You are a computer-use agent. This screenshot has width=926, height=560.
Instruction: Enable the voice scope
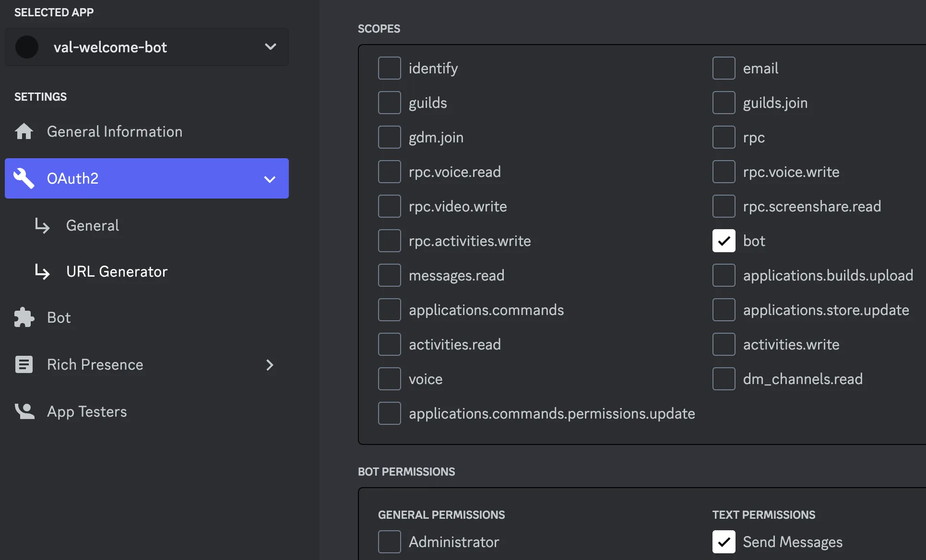[x=389, y=378]
